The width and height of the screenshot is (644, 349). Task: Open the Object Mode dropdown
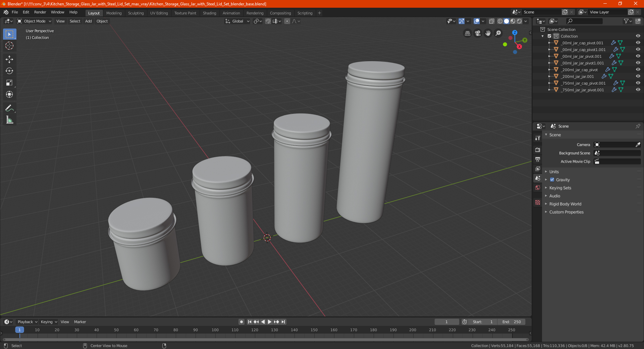click(35, 21)
